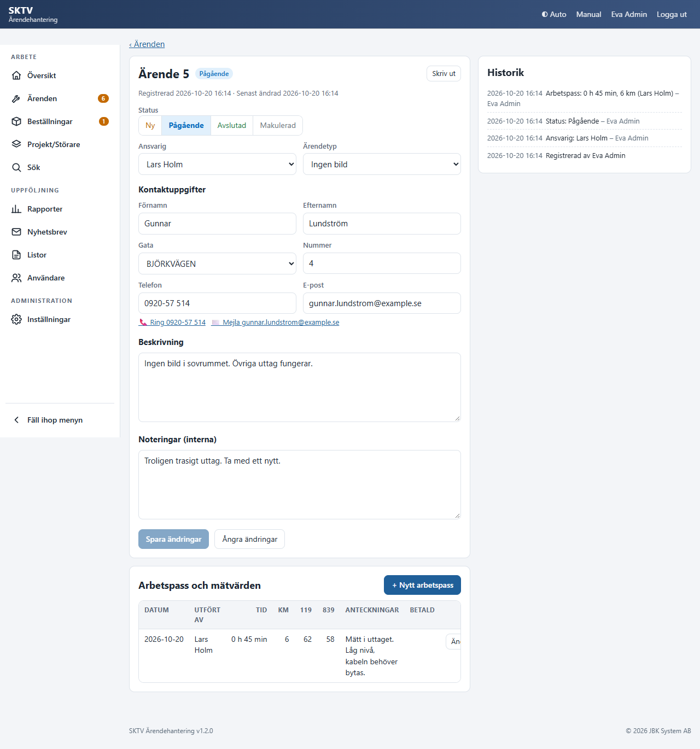
Task: Toggle the Auto theme switch
Action: tap(554, 14)
